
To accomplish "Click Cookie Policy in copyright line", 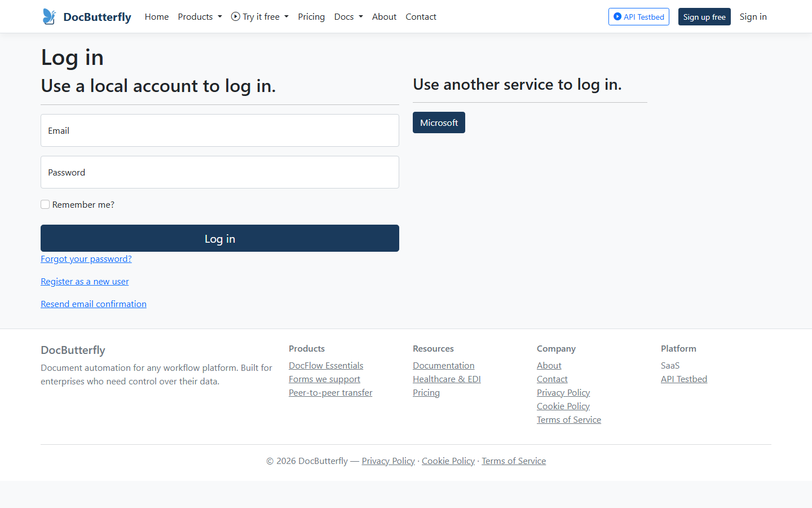I will point(448,461).
